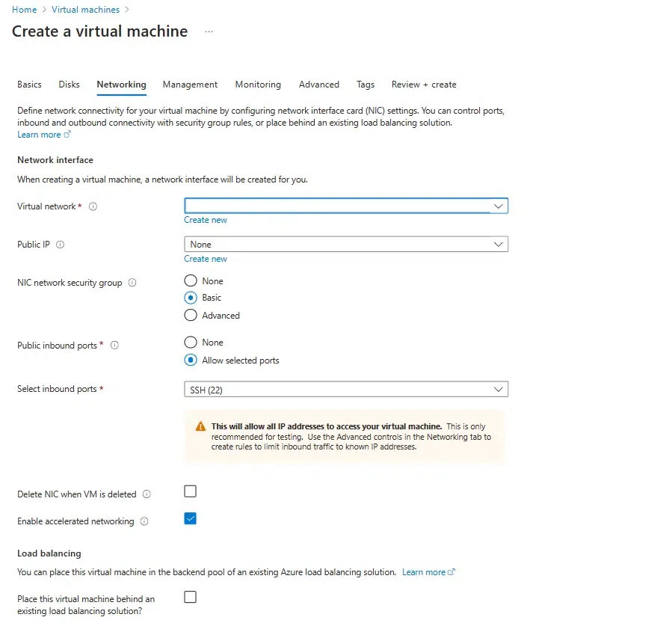672x632 pixels.
Task: Open the Review + create tab
Action: coord(424,85)
